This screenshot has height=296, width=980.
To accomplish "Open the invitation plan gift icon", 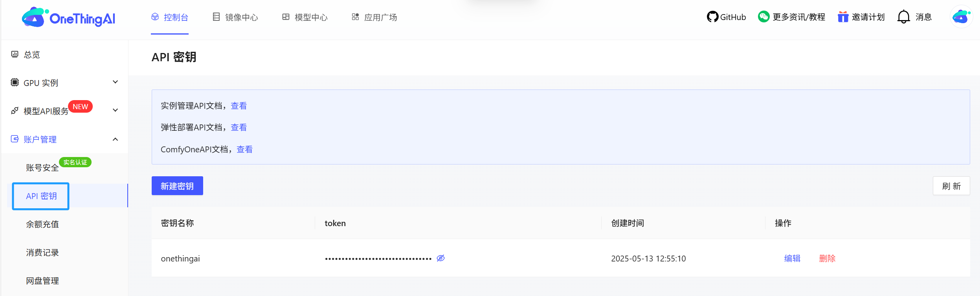I will pyautogui.click(x=843, y=17).
